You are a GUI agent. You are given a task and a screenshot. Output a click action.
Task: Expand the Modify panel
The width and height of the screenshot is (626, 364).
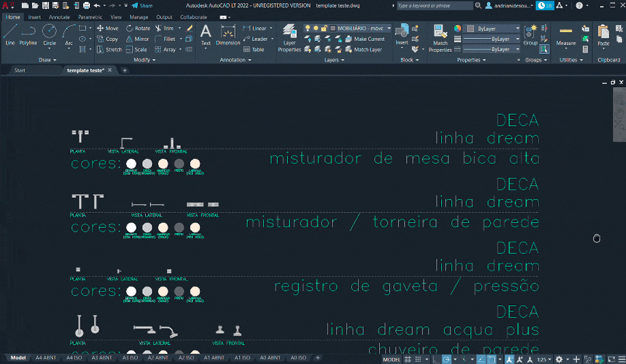point(145,60)
